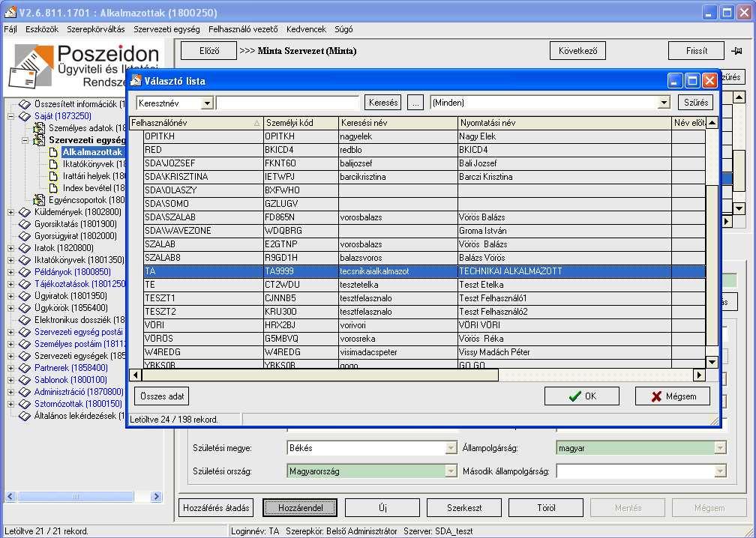The image size is (756, 538).
Task: Click the Előző navigation button
Action: click(x=208, y=50)
